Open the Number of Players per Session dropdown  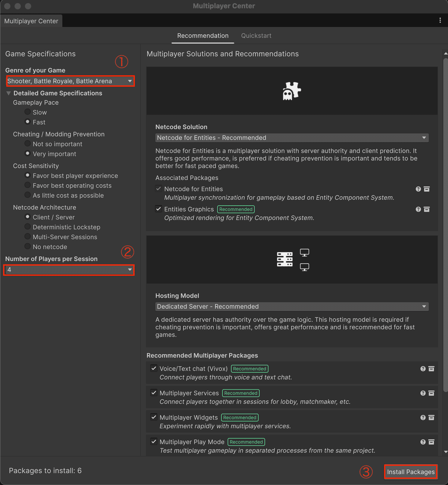point(69,270)
